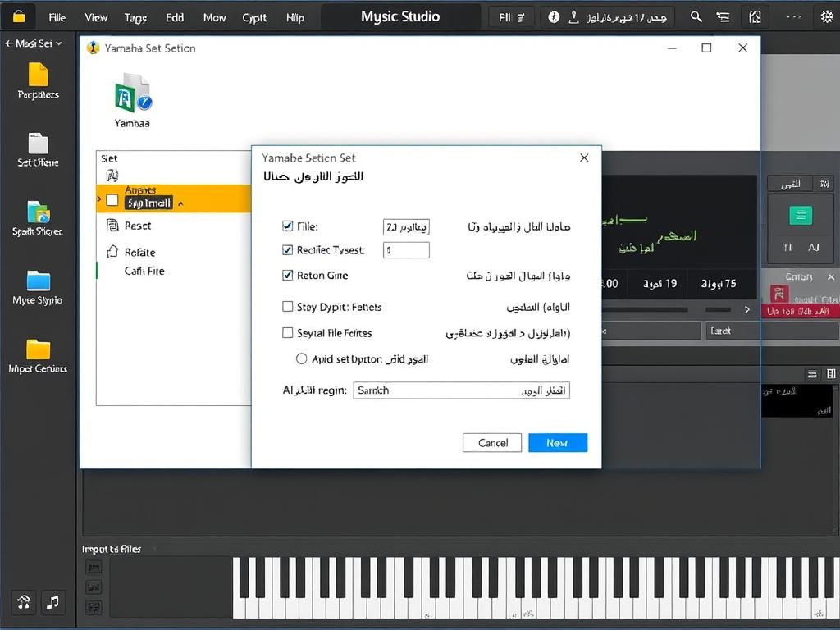Select the AI option in right panel
This screenshot has width=840, height=630.
pos(814,247)
